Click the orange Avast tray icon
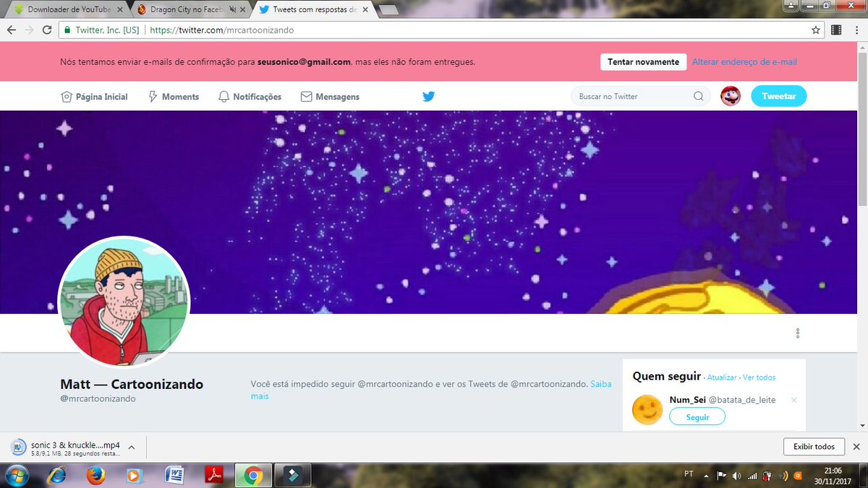868x488 pixels. (797, 475)
